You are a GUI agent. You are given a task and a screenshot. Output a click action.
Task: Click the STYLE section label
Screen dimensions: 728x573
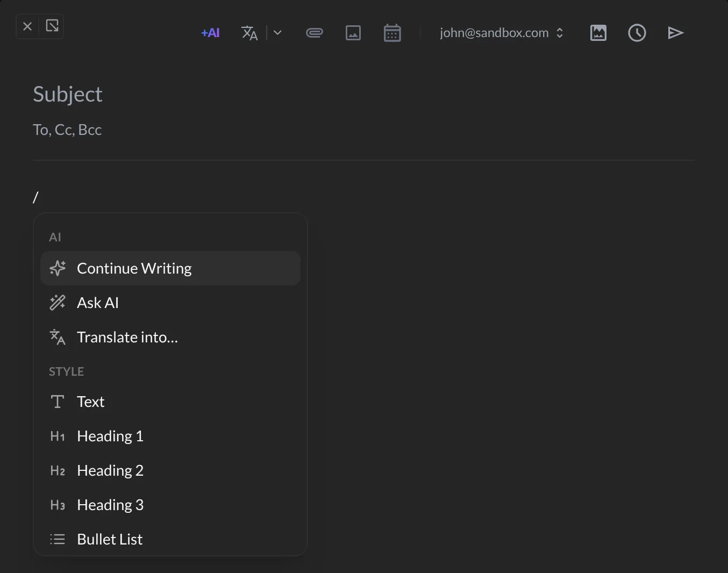(x=67, y=371)
